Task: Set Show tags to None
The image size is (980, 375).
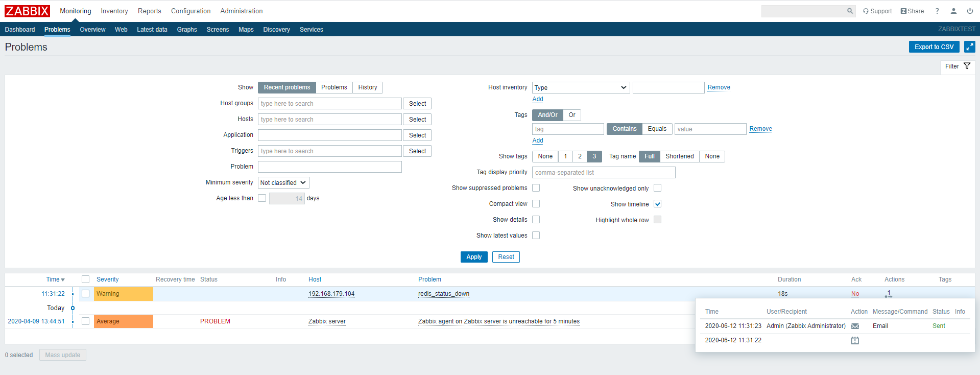Action: (x=545, y=156)
